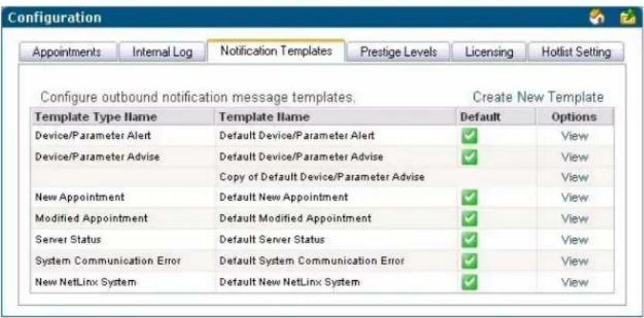
Task: Toggle default check for System Communication Error
Action: point(469,261)
